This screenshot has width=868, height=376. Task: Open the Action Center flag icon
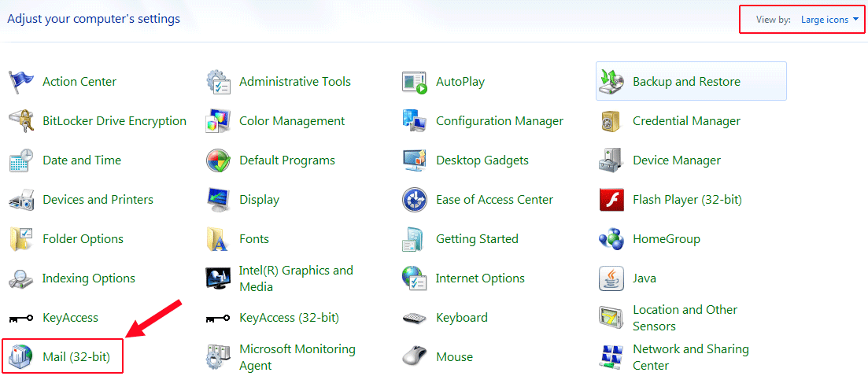point(21,82)
